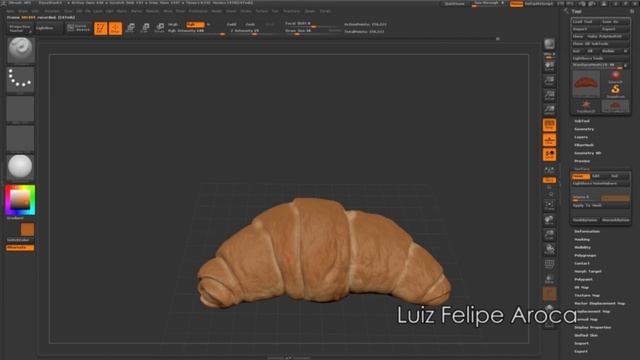Open the empty Texture slot
Image resolution: width=640 pixels, height=360 pixels.
(20, 138)
